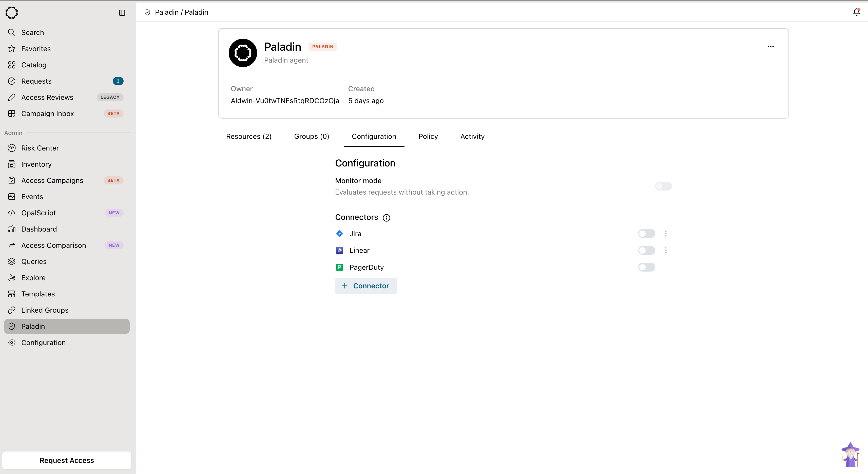
Task: Click the owner name Aldwin-Vu0twTNFsRtqRDCOzOja
Action: [285, 101]
